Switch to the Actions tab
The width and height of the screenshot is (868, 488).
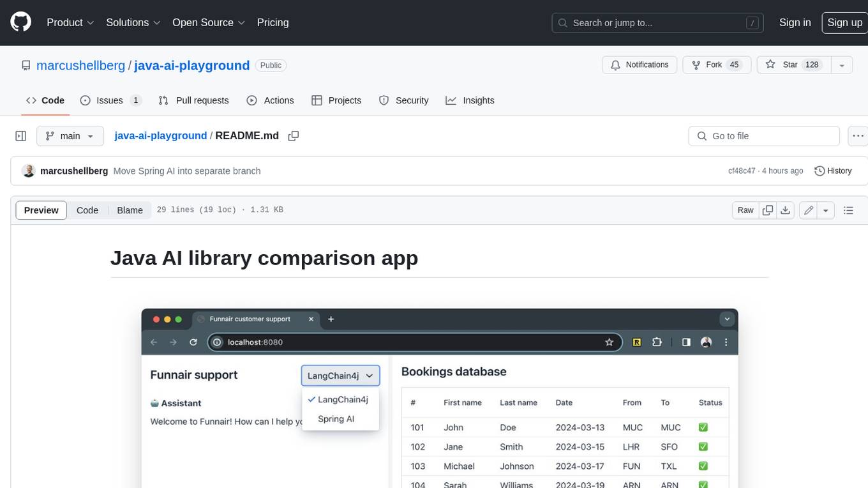pyautogui.click(x=270, y=100)
